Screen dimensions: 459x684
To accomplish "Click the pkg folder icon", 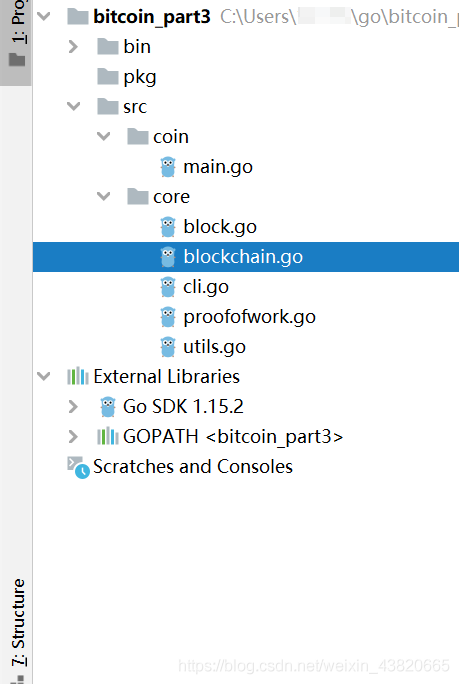I will click(108, 77).
